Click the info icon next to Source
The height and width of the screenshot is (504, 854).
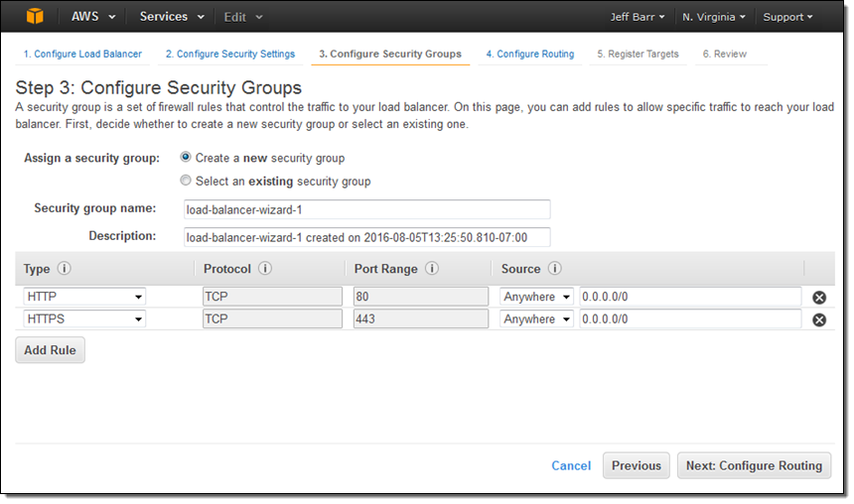point(554,269)
